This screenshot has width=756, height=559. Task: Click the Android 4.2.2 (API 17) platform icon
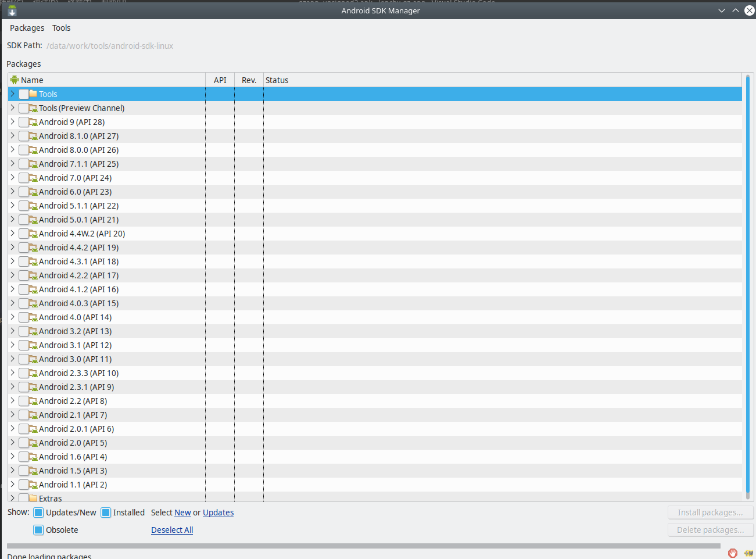[x=33, y=275]
